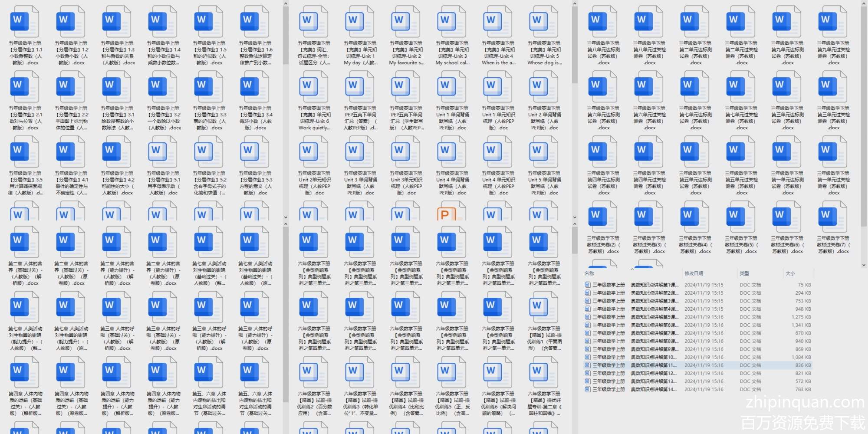
Task: Select the Unit 1 My day file icon
Action: tap(360, 21)
